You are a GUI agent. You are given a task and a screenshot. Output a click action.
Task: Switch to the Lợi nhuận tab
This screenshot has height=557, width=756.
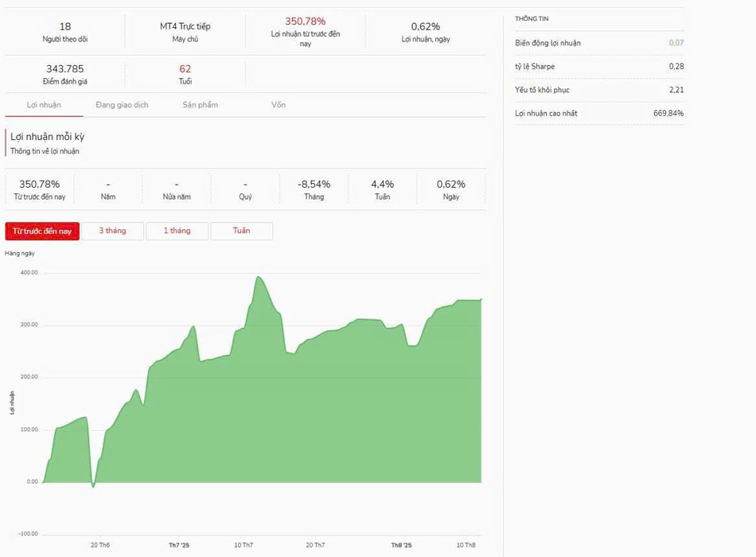click(x=44, y=105)
